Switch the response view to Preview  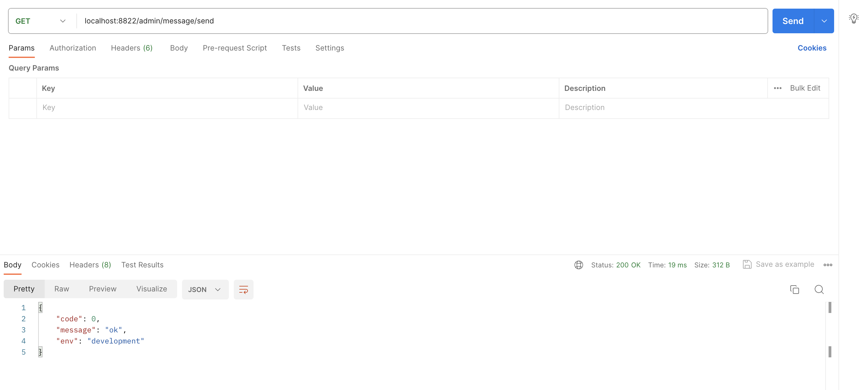click(103, 289)
